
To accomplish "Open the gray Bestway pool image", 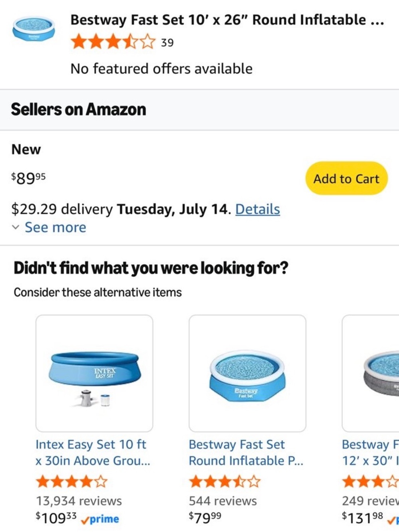I will tap(371, 373).
